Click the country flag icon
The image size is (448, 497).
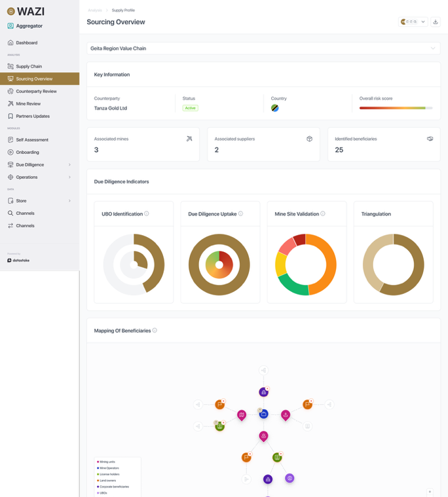pos(275,108)
